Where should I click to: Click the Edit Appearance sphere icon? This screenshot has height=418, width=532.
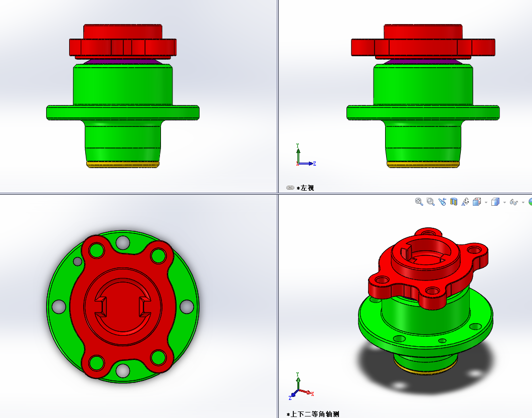[530, 202]
